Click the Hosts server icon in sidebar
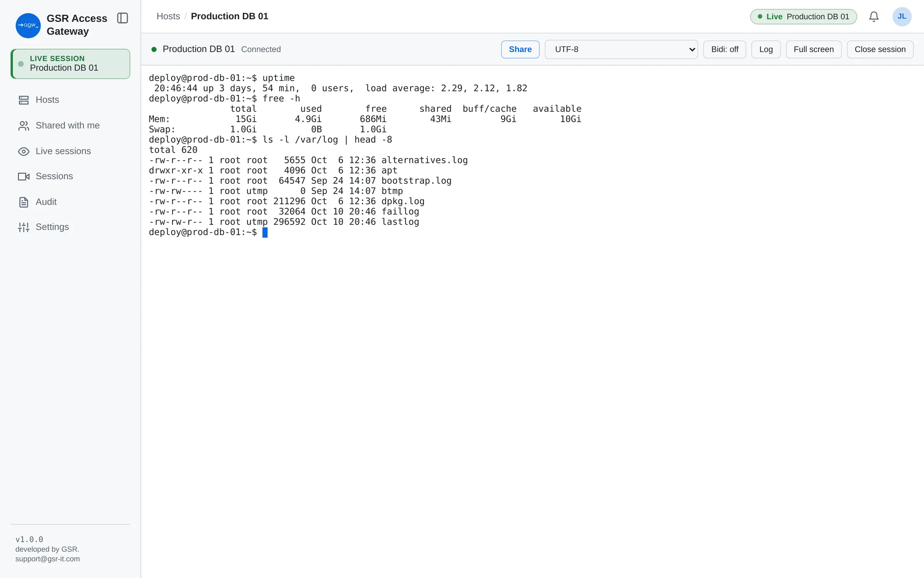The height and width of the screenshot is (578, 924). [23, 100]
